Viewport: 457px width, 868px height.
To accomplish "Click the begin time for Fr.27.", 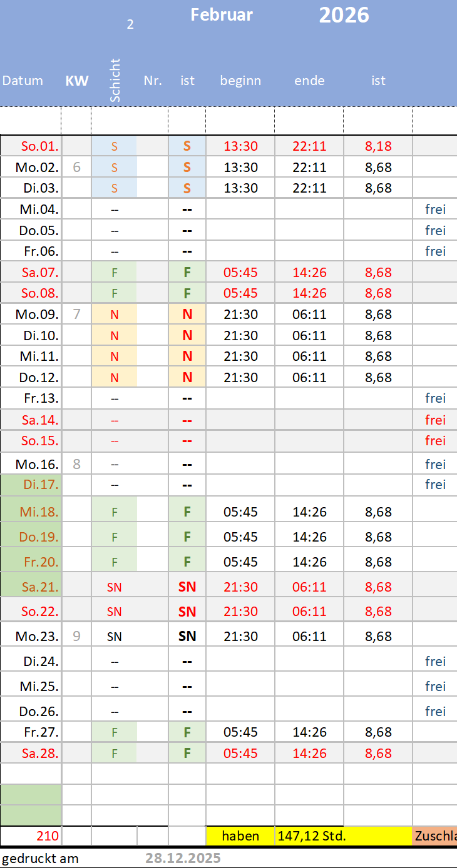I will point(240,732).
